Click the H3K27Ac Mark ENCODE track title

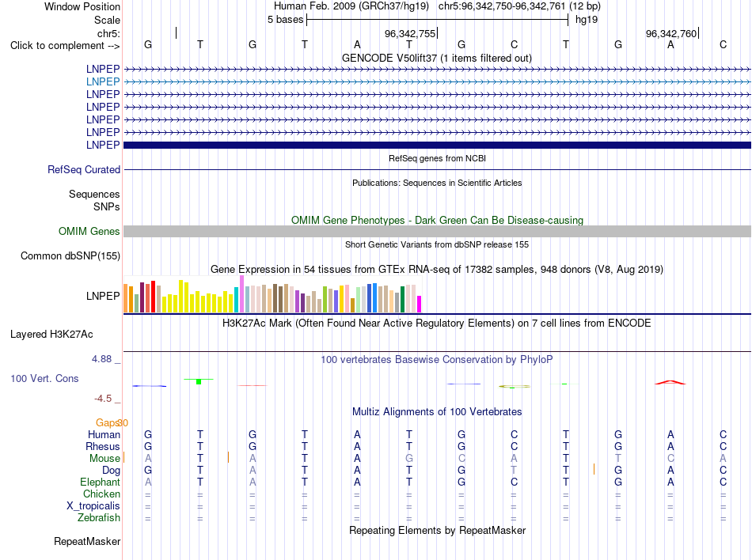(437, 323)
